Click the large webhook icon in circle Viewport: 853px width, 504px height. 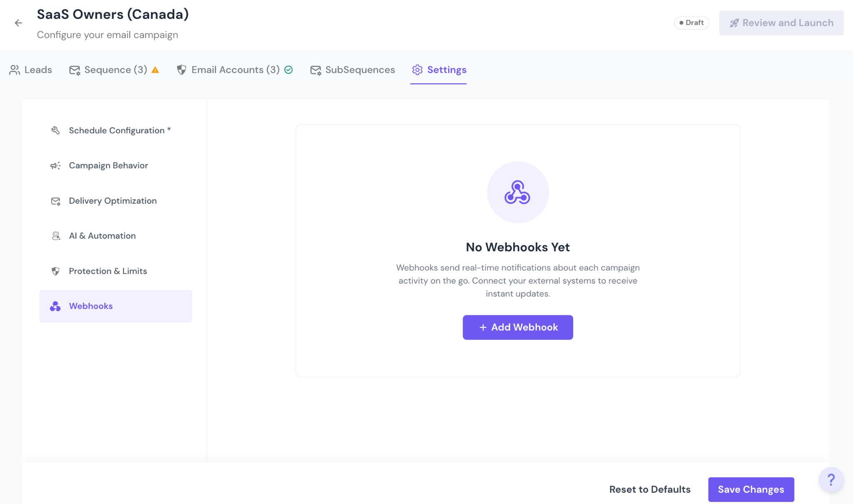click(517, 192)
